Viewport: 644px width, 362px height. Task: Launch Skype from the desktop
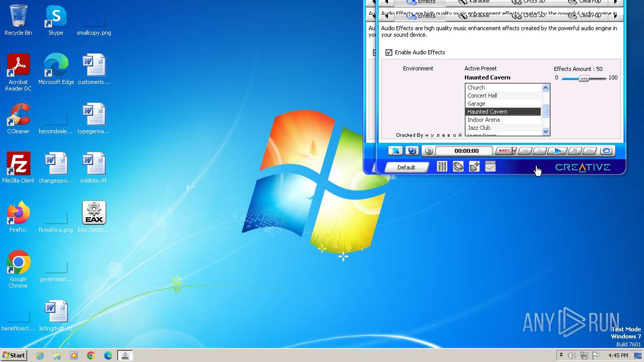click(x=55, y=20)
